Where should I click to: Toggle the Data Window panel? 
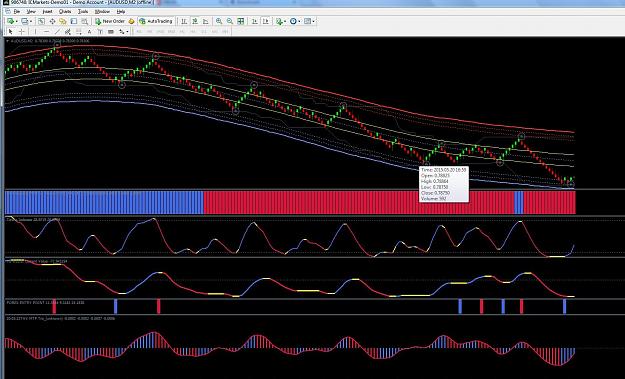coord(52,21)
